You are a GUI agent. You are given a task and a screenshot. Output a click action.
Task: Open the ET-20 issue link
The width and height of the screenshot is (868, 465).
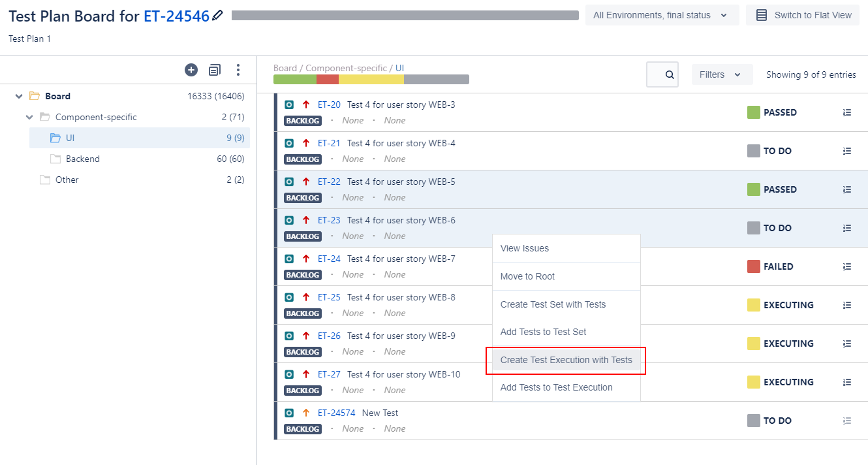pos(329,104)
